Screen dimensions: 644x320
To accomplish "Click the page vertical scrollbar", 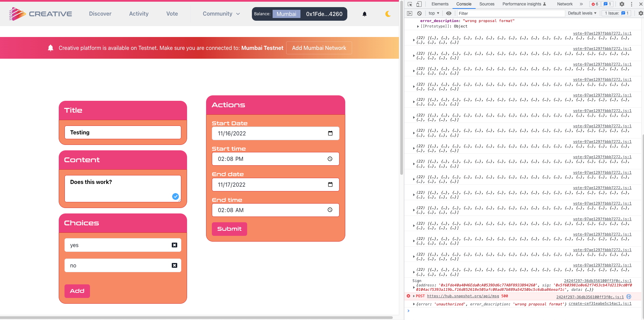I will click(x=402, y=88).
